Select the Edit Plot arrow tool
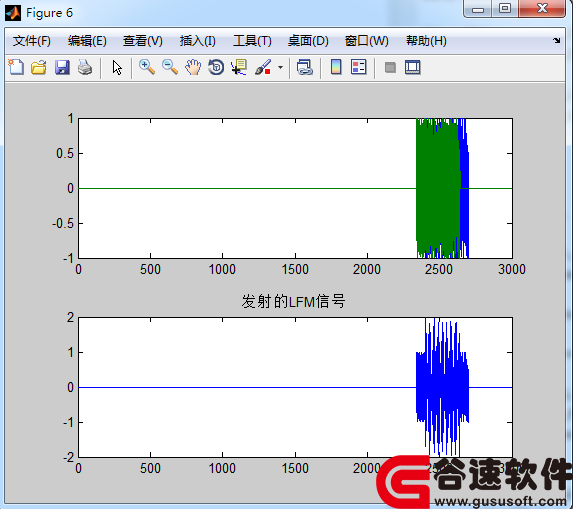Image resolution: width=573 pixels, height=509 pixels. click(117, 68)
